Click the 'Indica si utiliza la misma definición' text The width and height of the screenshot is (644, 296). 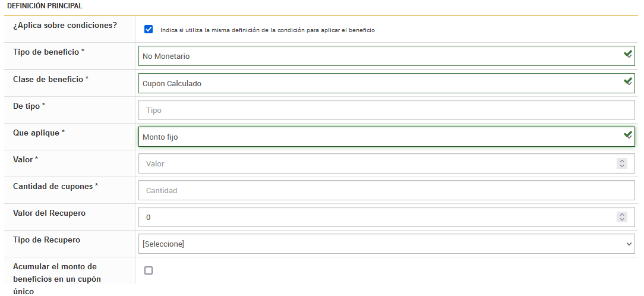(x=267, y=30)
